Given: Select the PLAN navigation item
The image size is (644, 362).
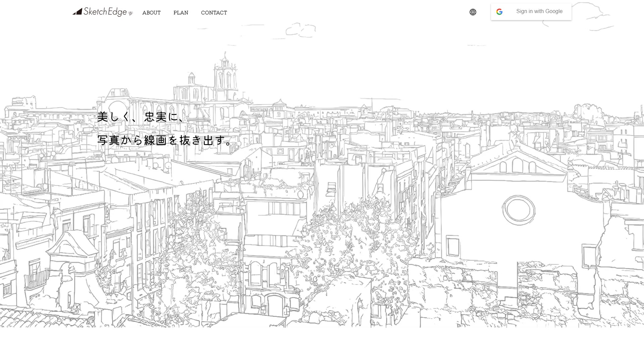Looking at the screenshot, I should click(181, 13).
